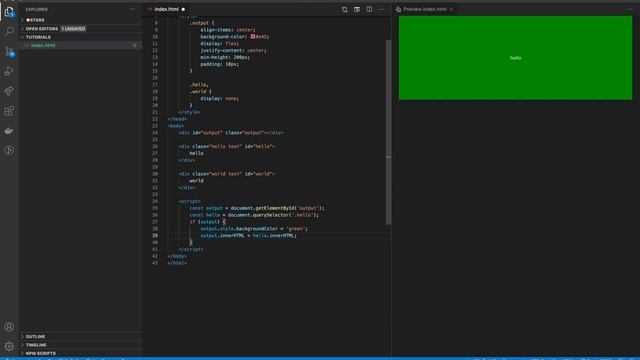Click the closing </head> tag
640x360 pixels.
(177, 119)
